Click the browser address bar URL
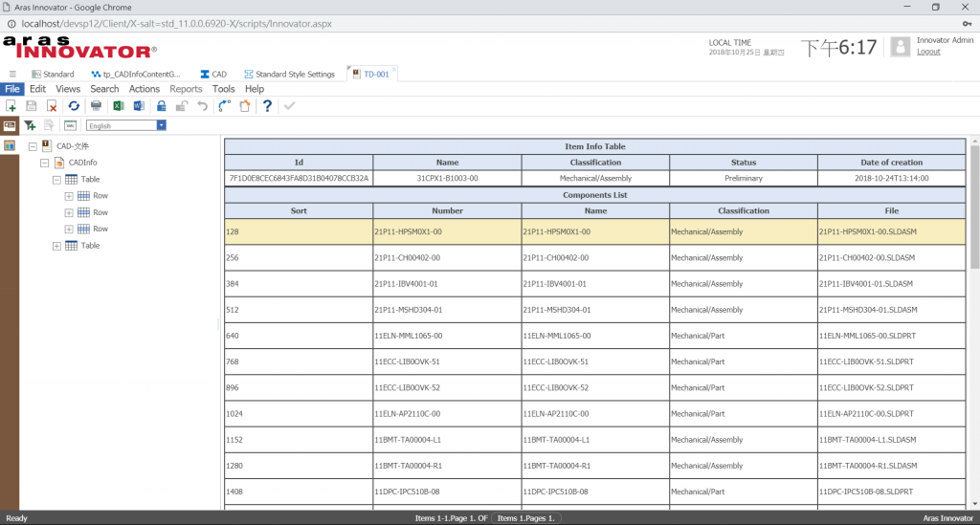This screenshot has width=980, height=525. (176, 24)
